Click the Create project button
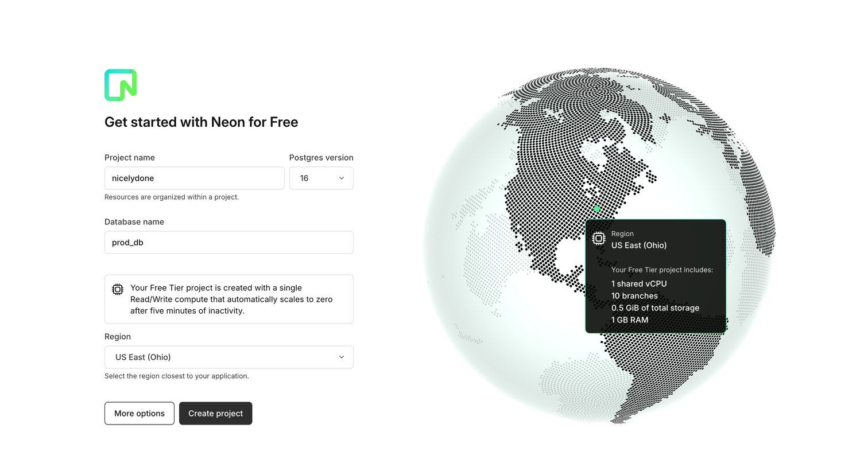 216,413
